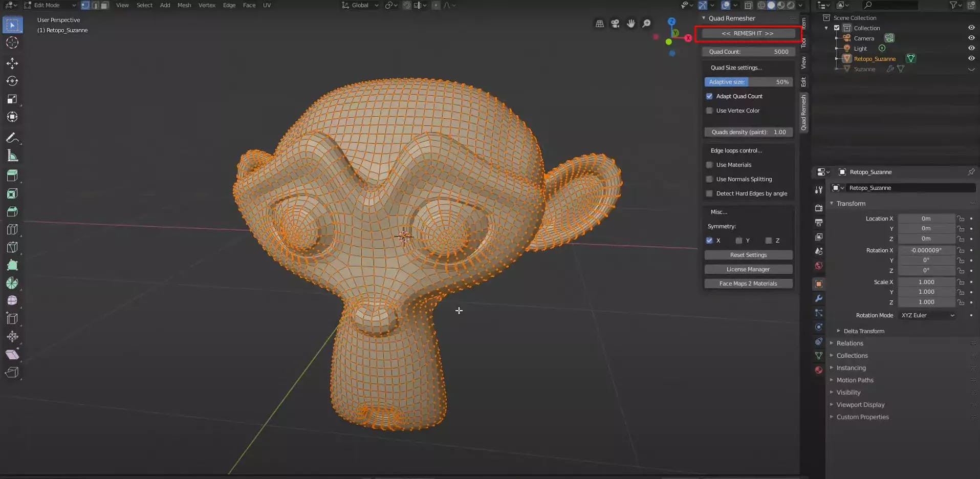Open the Object Data mesh properties tab

click(x=819, y=356)
